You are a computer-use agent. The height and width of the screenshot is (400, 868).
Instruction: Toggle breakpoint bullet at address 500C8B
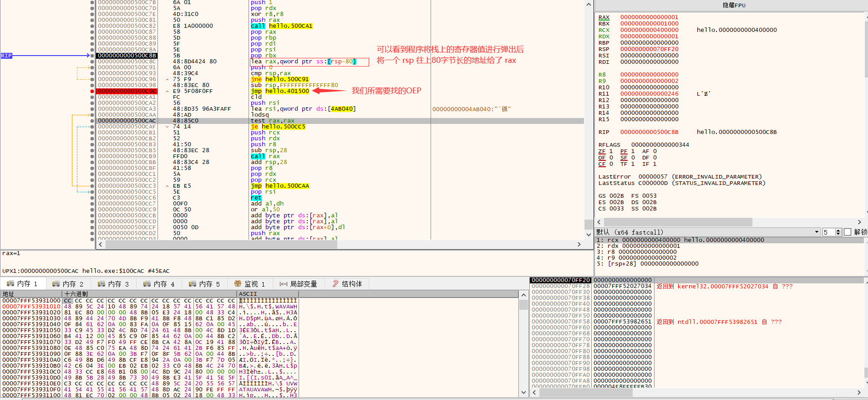(x=92, y=56)
